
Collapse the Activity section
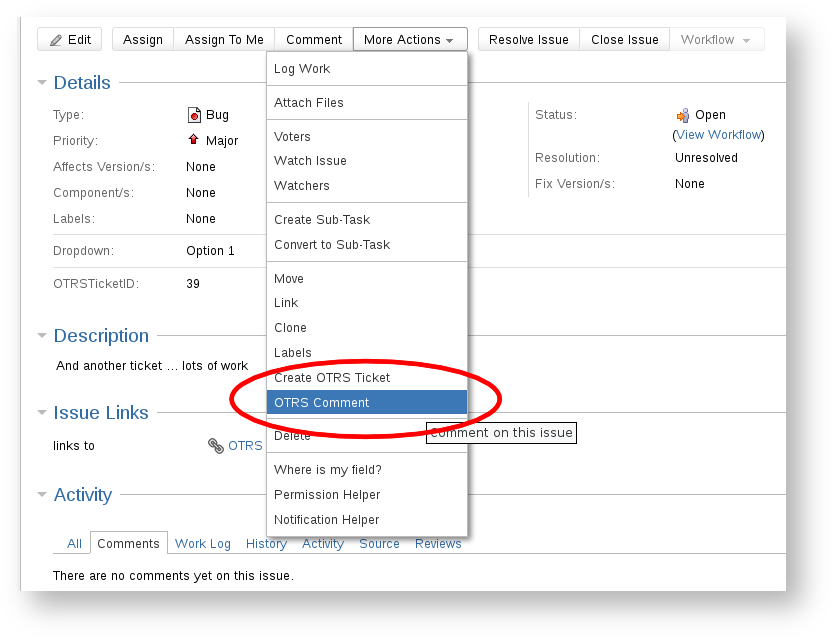tap(42, 495)
